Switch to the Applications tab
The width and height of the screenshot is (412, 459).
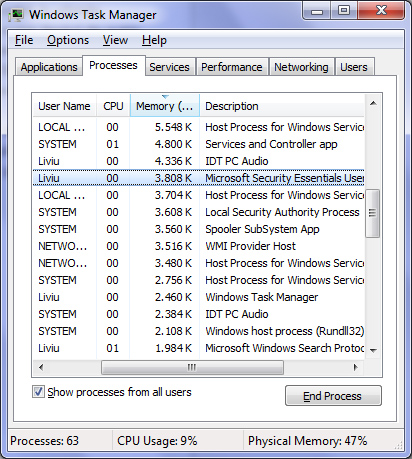49,67
